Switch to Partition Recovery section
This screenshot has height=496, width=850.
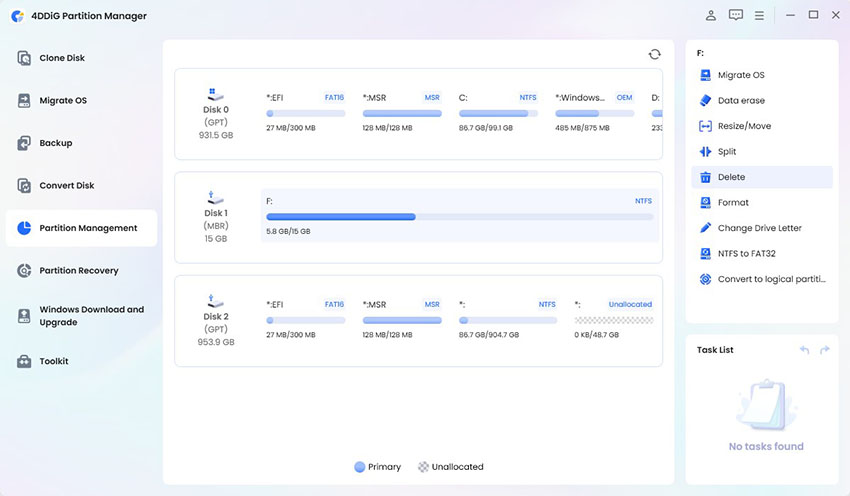[78, 271]
